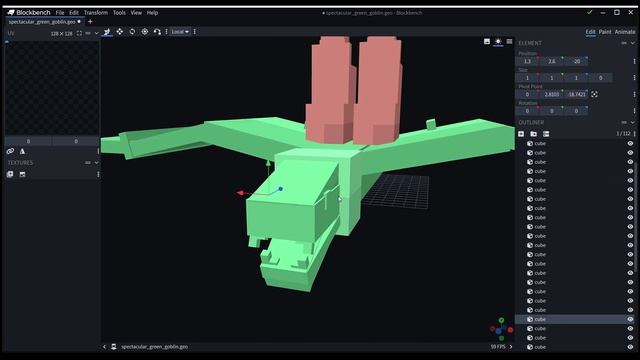Switch to Edit mode tab
640x360 pixels.
(x=590, y=31)
